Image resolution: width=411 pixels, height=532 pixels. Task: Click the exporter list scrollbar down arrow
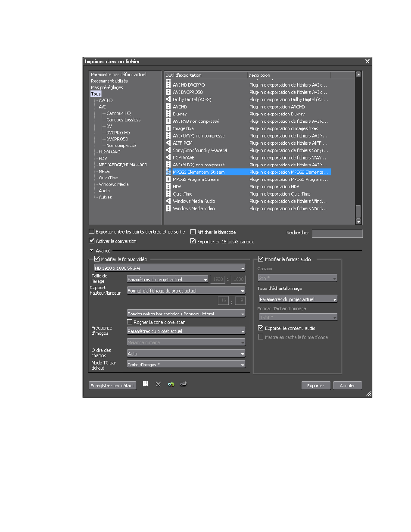click(358, 221)
